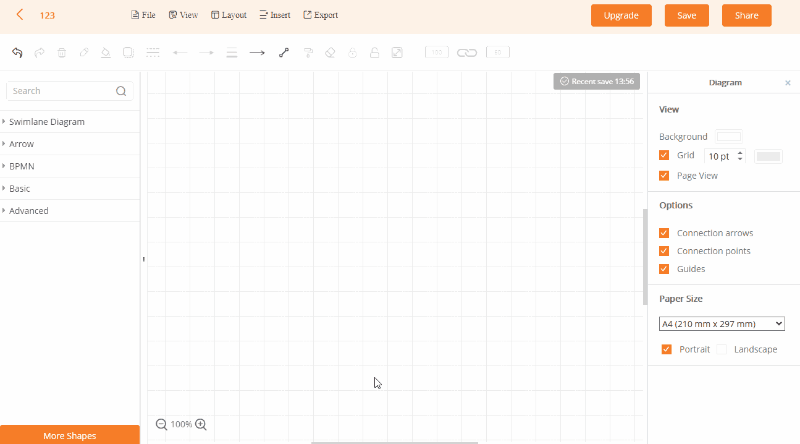Click the Delete trash icon
Screen dimensions: 800x444
coord(62,53)
